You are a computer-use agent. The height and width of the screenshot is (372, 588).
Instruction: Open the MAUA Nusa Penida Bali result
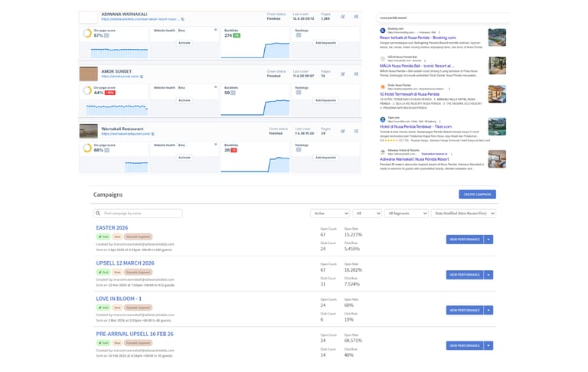coord(417,66)
